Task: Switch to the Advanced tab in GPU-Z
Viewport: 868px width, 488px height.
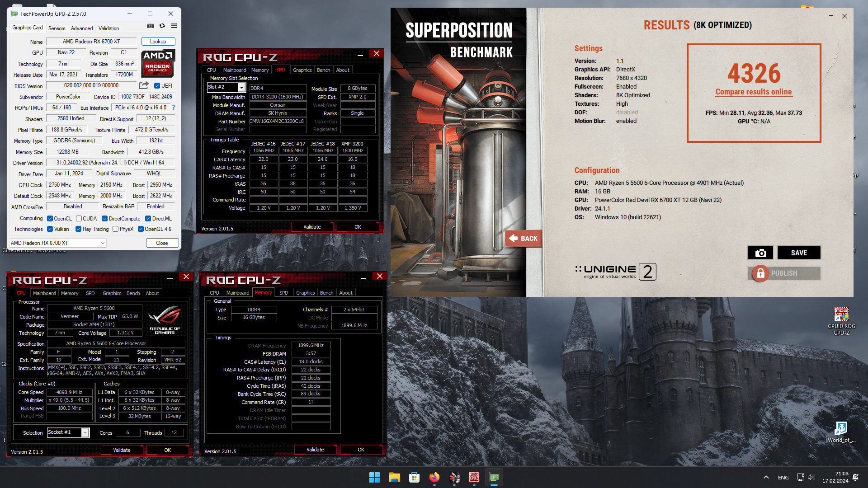Action: click(x=82, y=28)
